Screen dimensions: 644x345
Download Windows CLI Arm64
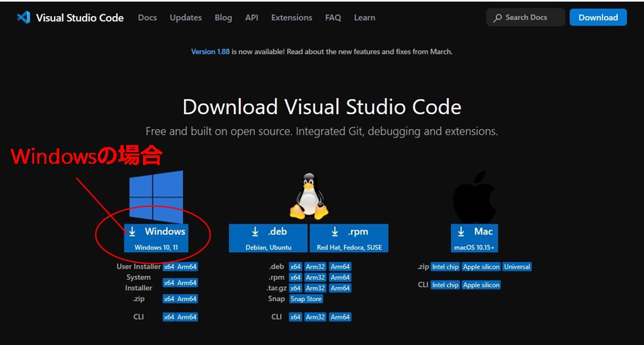187,317
